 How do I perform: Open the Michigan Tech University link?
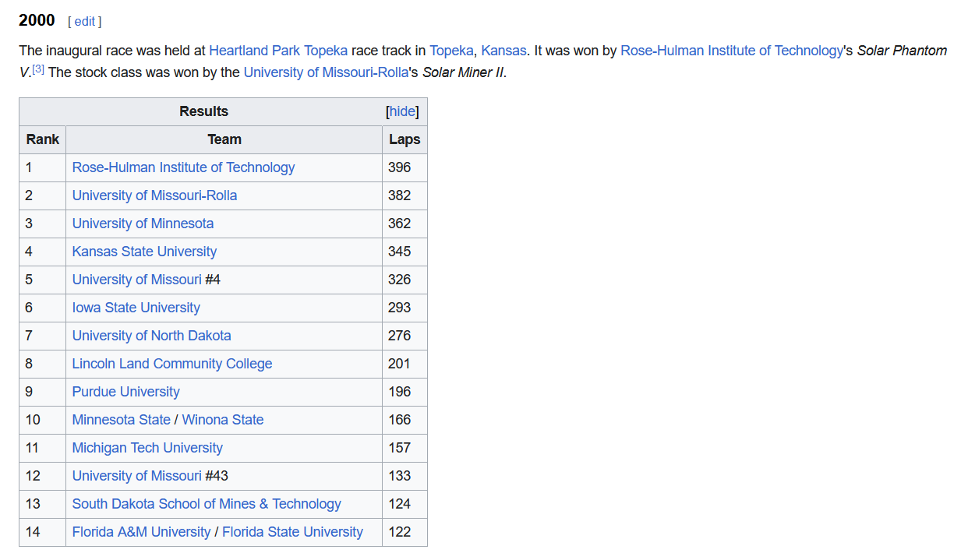point(147,448)
